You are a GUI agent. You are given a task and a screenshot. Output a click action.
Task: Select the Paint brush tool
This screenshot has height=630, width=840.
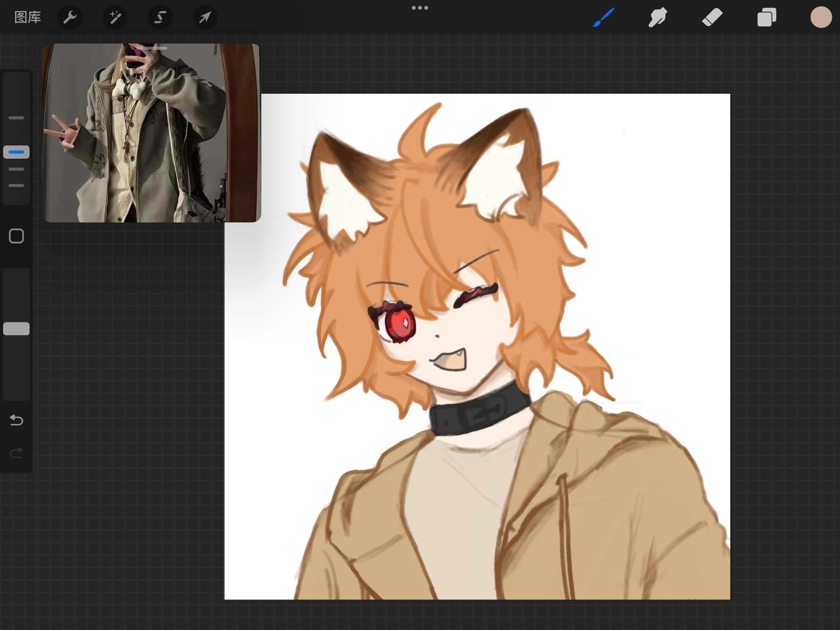click(604, 17)
